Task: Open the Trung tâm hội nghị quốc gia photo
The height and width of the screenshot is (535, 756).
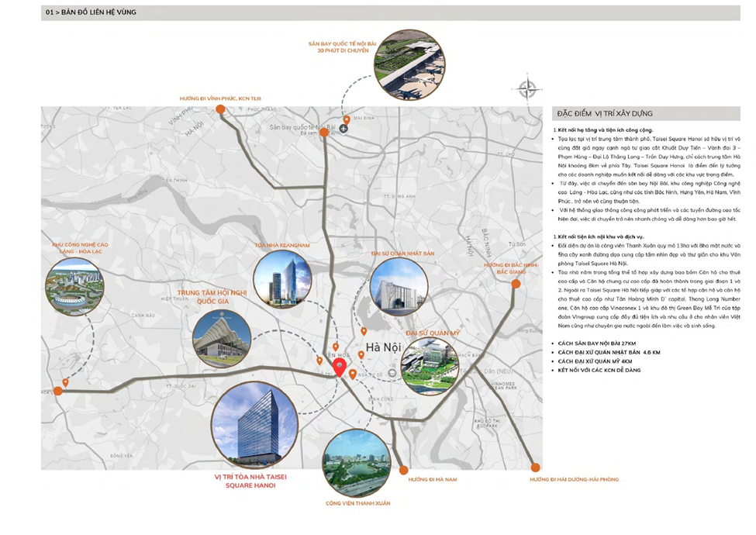Action: [x=221, y=338]
